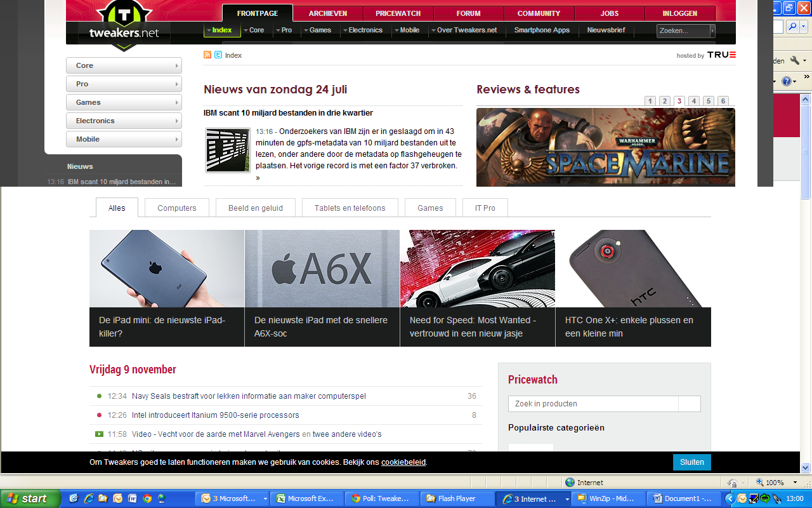Image resolution: width=812 pixels, height=508 pixels.
Task: Click the tray expand arrow next to clock
Action: point(730,498)
